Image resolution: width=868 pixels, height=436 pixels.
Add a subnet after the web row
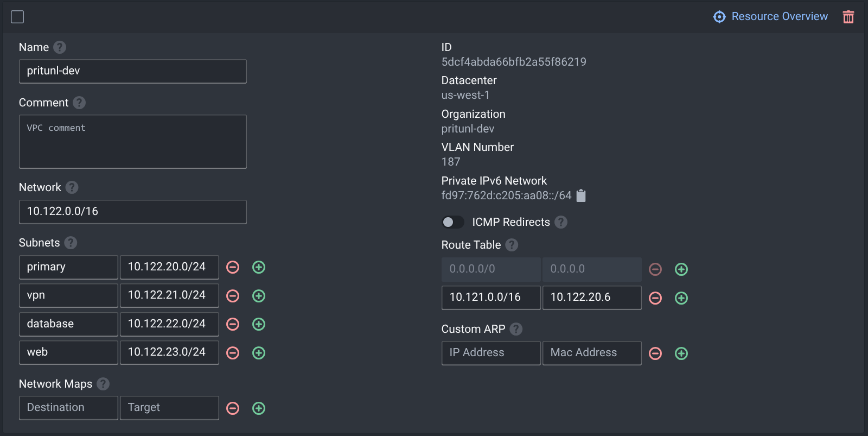click(x=259, y=353)
